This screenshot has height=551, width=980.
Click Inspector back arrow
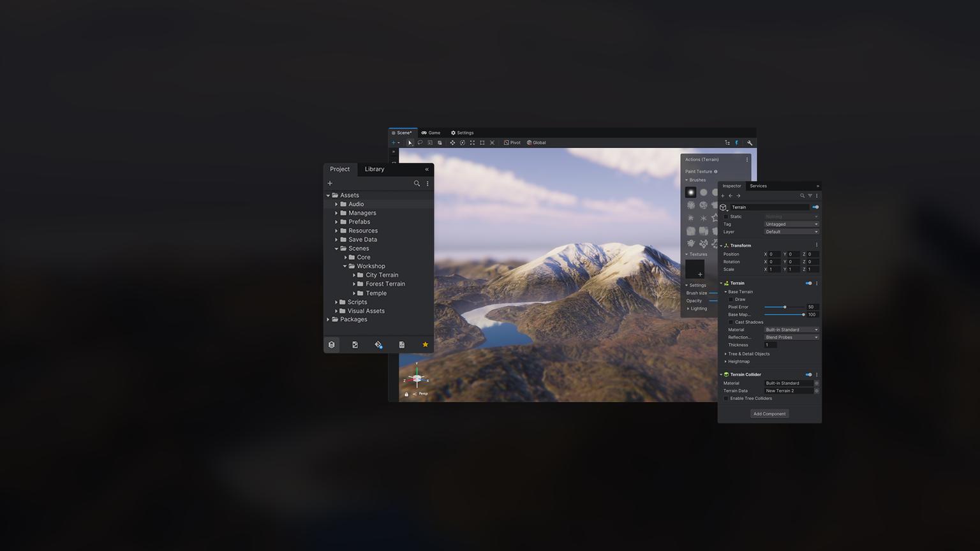click(731, 196)
